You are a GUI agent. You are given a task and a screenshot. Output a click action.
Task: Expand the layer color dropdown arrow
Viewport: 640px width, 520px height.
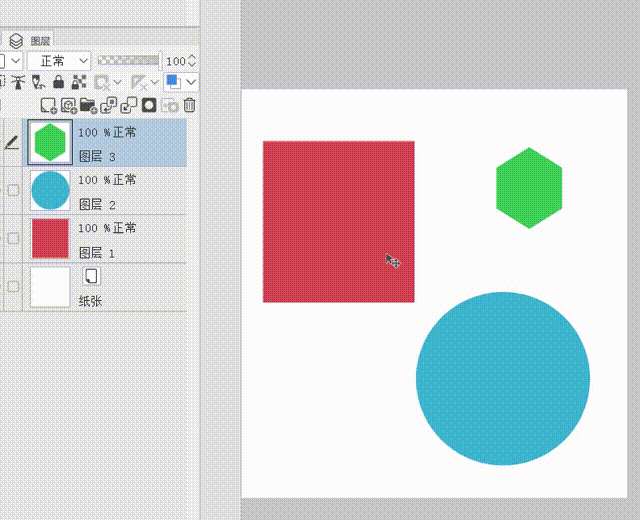(191, 82)
